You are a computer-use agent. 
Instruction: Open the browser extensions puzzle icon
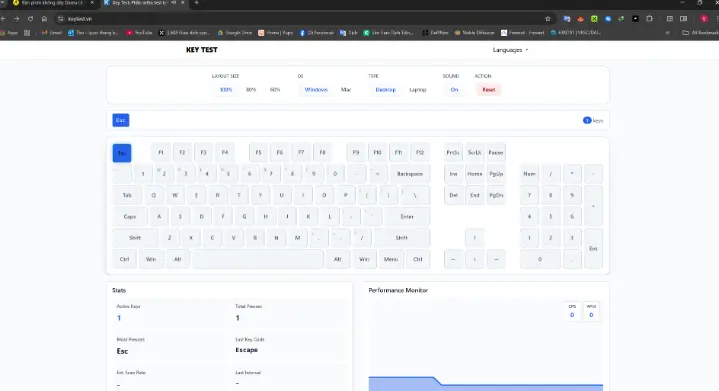(x=649, y=19)
